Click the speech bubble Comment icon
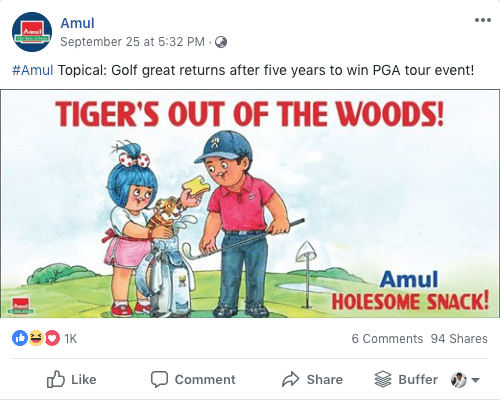Image resolution: width=500 pixels, height=410 pixels. (159, 379)
